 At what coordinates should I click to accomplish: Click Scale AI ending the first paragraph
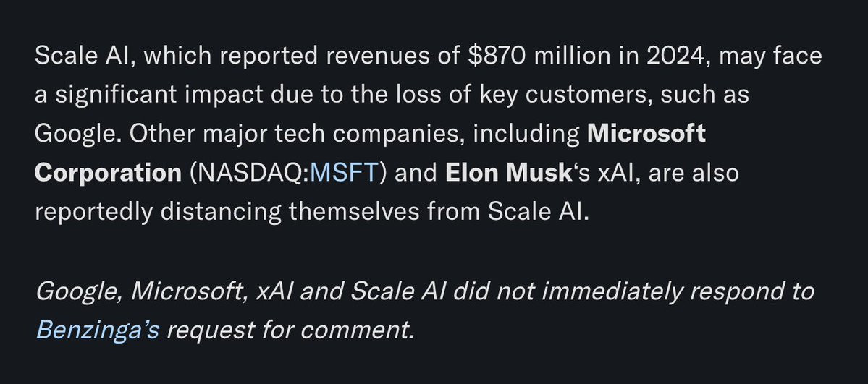[x=539, y=212]
